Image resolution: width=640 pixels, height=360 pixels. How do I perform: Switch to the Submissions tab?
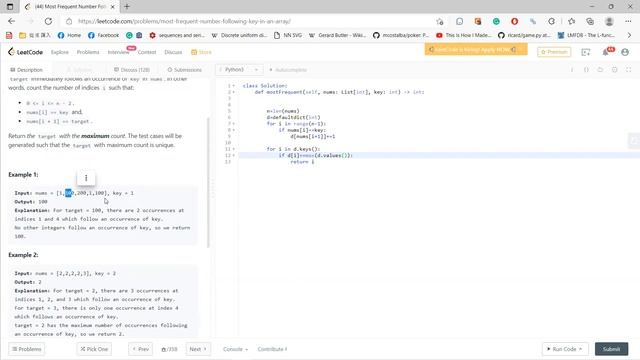click(x=184, y=70)
